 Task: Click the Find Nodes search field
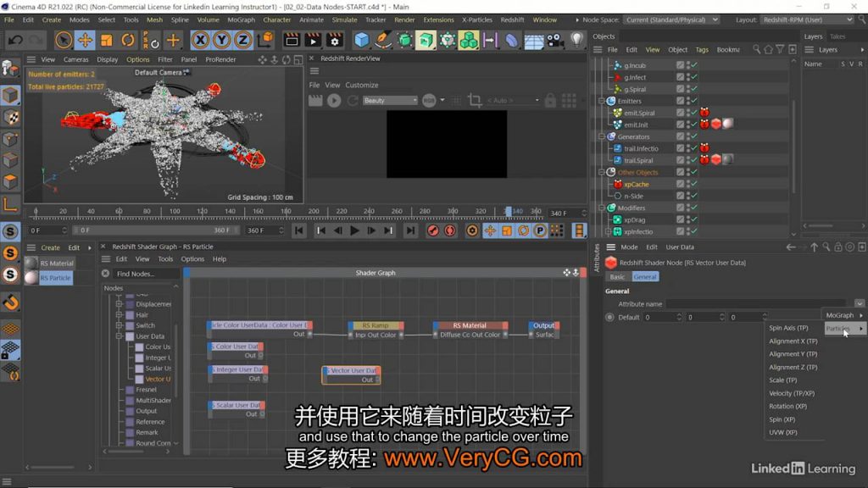(x=147, y=274)
